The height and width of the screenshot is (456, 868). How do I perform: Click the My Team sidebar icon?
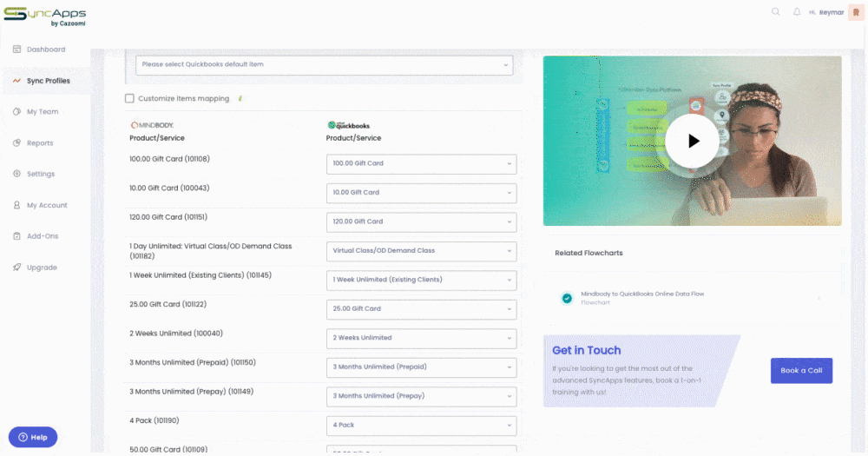tap(16, 111)
